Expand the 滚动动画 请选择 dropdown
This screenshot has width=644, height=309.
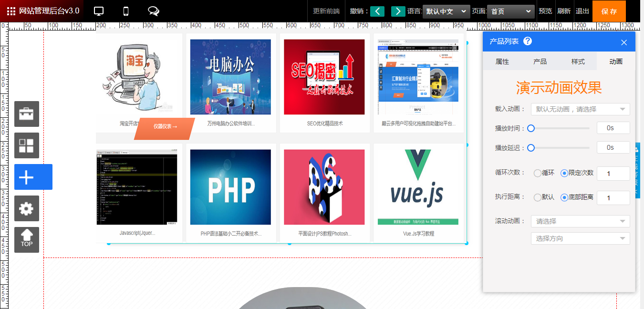580,221
